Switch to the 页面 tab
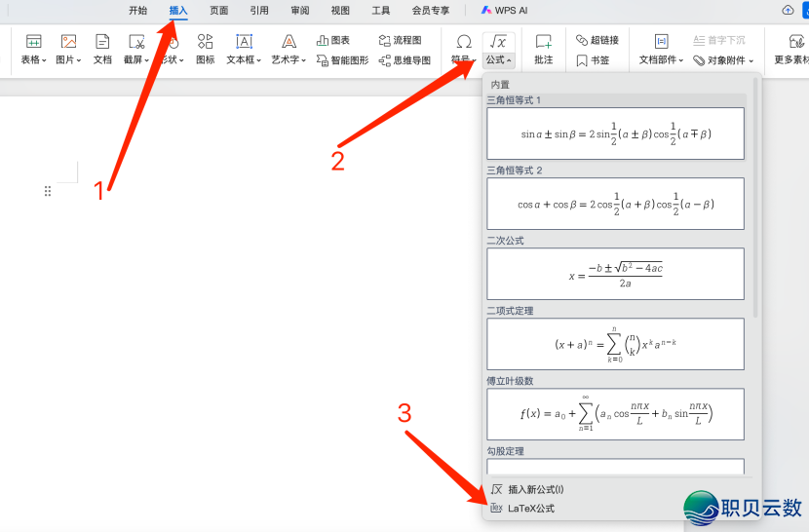809x532 pixels. click(x=218, y=11)
